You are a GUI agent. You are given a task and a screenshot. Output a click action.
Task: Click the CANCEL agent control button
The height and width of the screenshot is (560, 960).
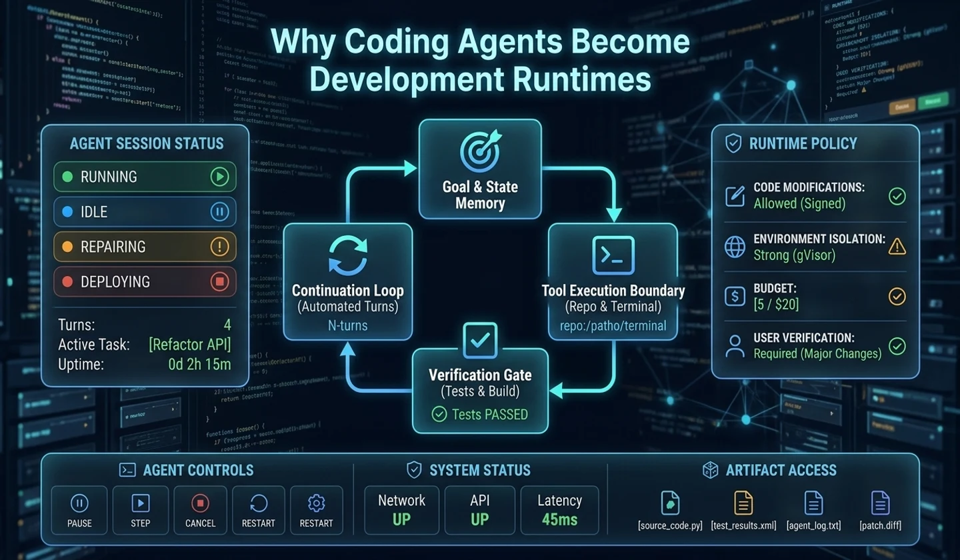point(200,510)
